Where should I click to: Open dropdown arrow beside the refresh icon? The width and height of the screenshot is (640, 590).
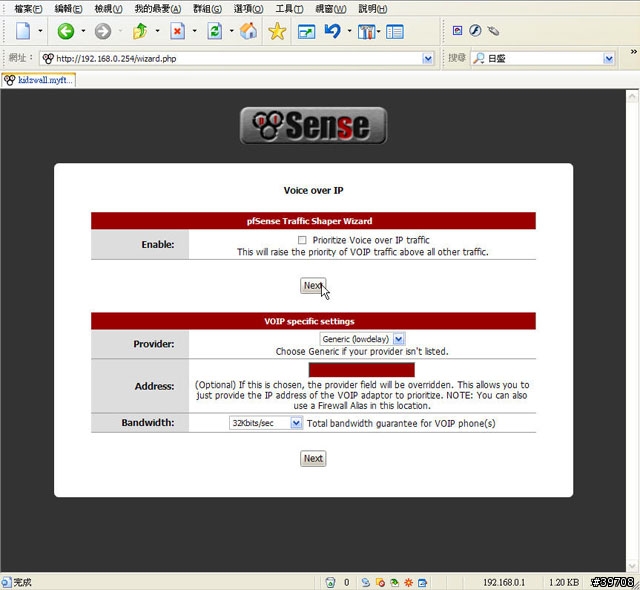(231, 31)
